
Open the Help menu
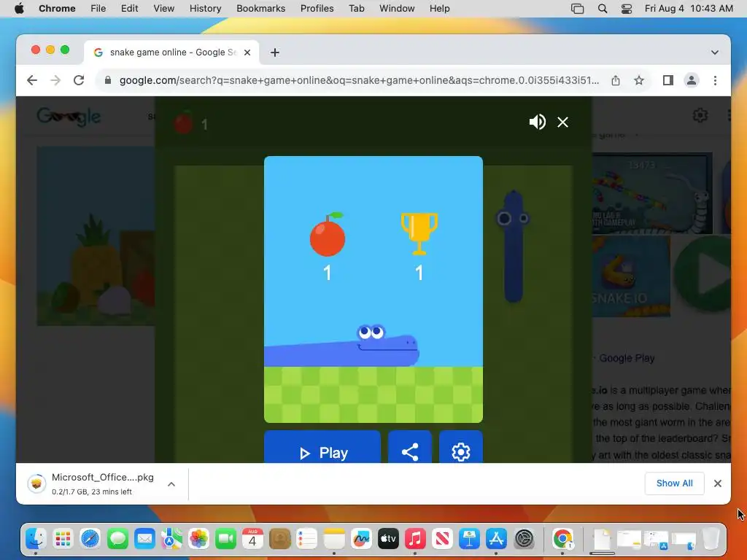[x=439, y=9]
